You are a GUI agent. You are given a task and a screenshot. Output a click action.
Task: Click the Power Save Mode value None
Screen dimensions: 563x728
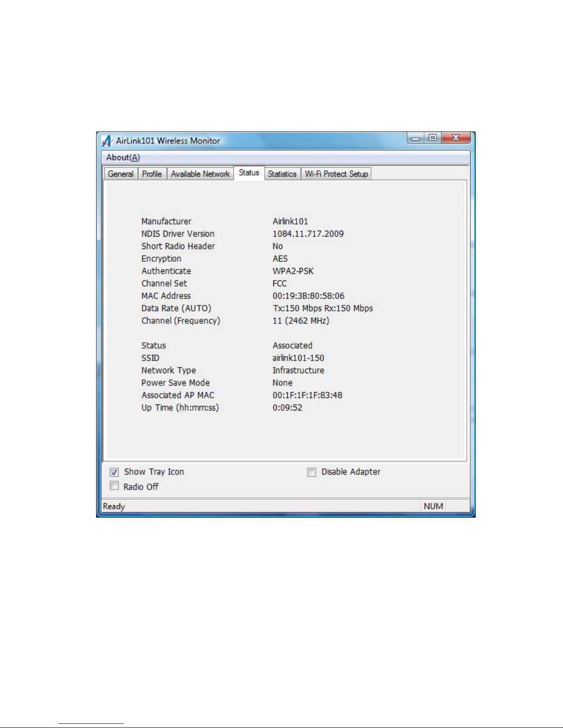point(282,383)
